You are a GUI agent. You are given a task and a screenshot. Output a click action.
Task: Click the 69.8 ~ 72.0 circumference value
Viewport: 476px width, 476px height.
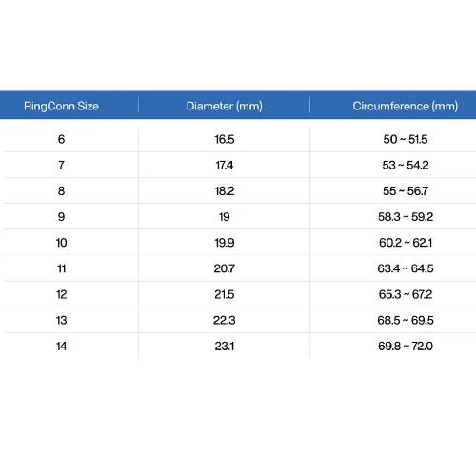[x=406, y=347]
